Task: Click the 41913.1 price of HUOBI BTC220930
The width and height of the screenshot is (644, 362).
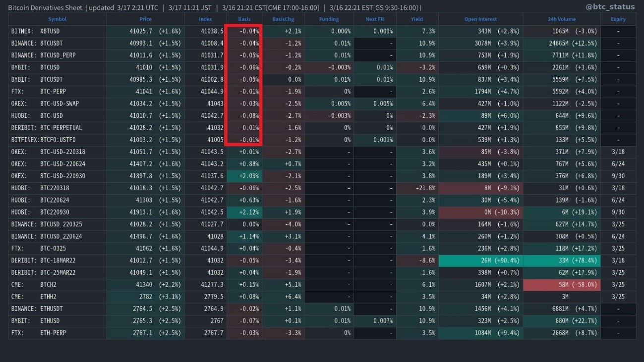Action: (x=141, y=212)
